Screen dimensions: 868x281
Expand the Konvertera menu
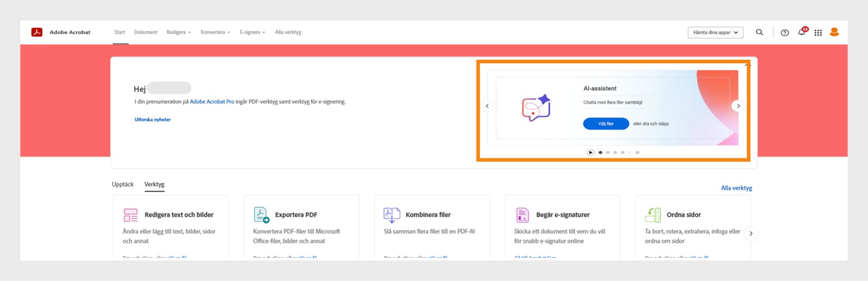[215, 32]
